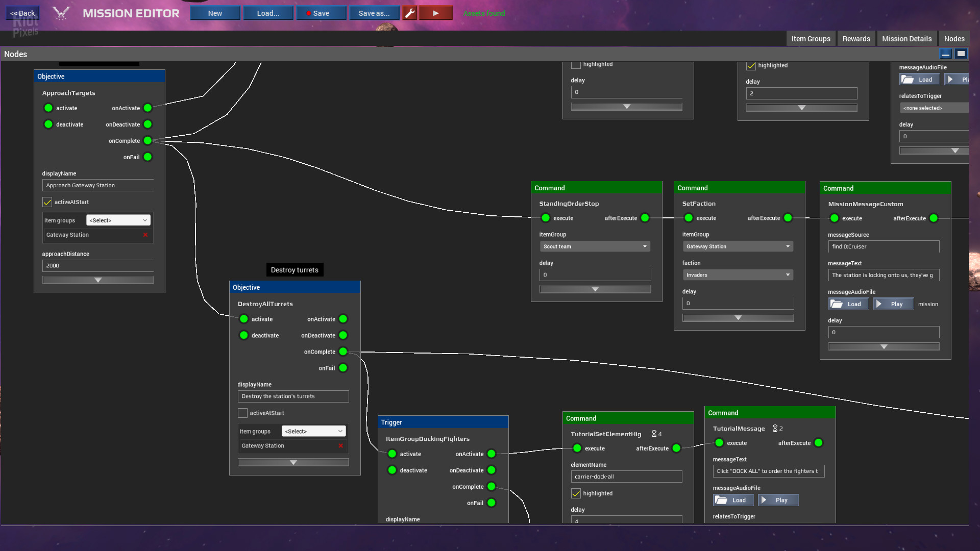
Task: Click the Nodes tab in top navigation
Action: [x=954, y=38]
